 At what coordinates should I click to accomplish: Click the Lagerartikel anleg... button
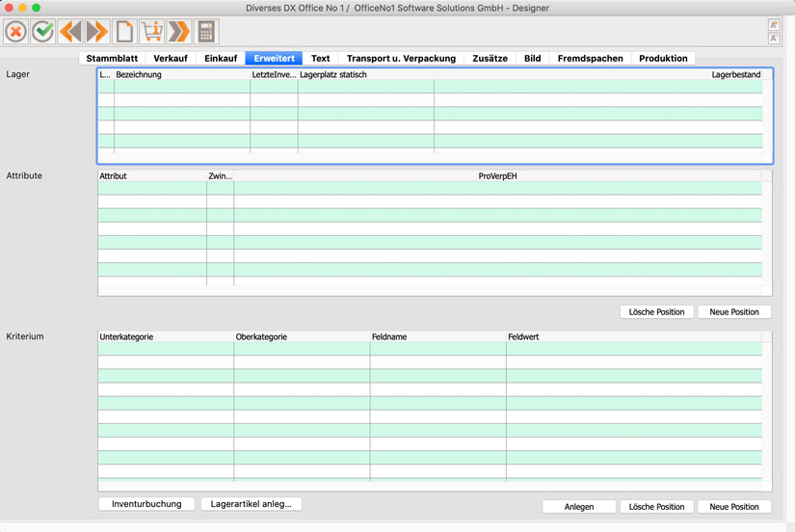251,504
